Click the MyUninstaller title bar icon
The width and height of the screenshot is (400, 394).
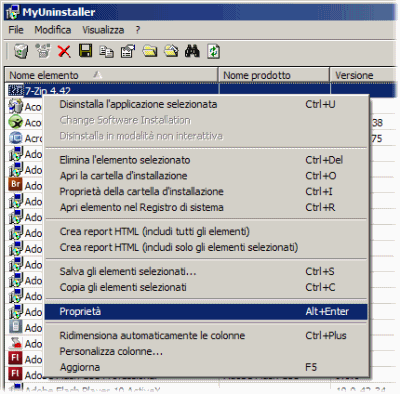pyautogui.click(x=13, y=13)
